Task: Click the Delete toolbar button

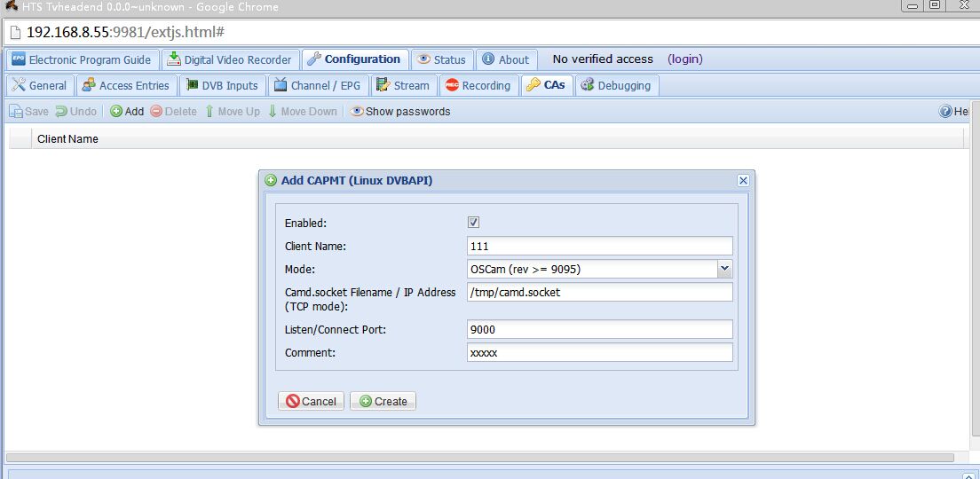Action: [x=173, y=112]
